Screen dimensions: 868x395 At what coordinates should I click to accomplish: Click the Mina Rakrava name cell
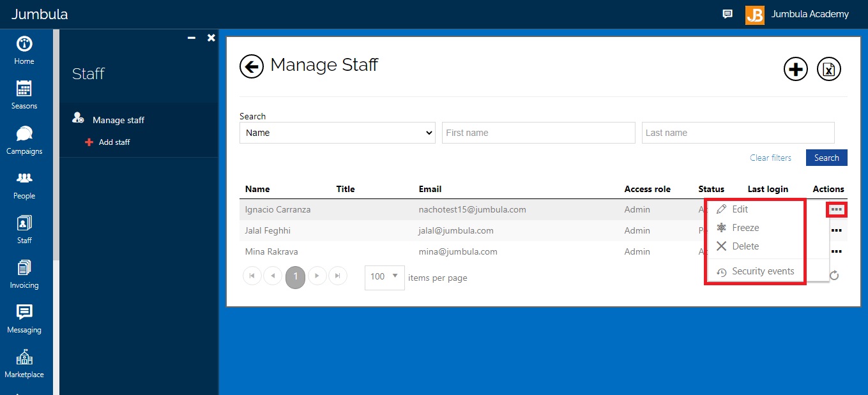(271, 251)
